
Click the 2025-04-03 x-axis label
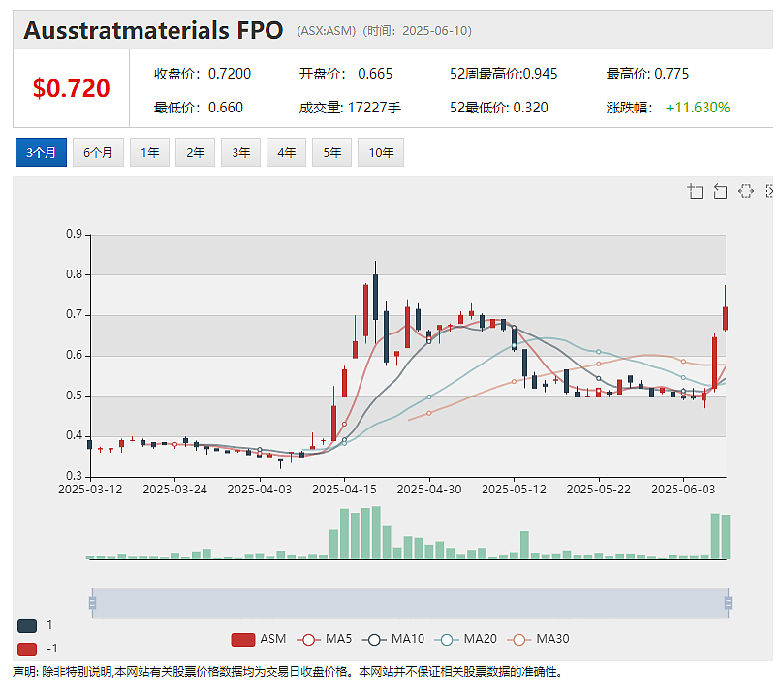pos(260,489)
